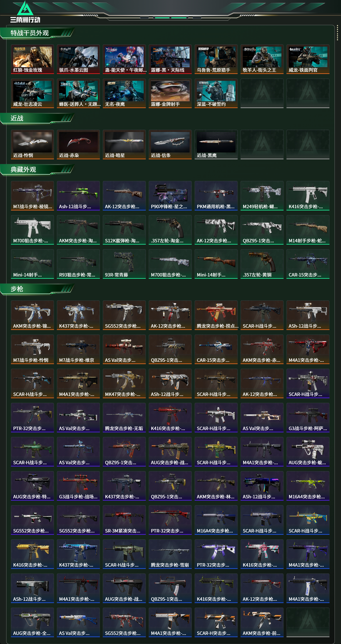Select the 近战-黑鹰 knife icon

[x=216, y=145]
